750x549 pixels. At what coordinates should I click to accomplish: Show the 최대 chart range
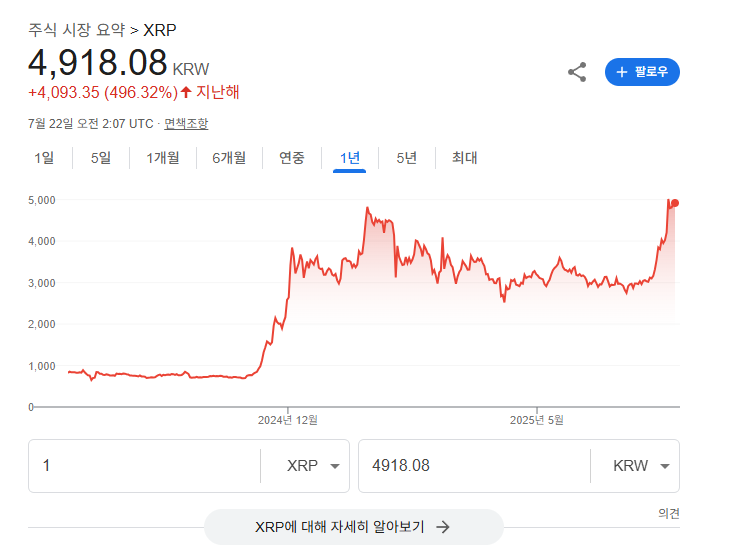click(464, 158)
